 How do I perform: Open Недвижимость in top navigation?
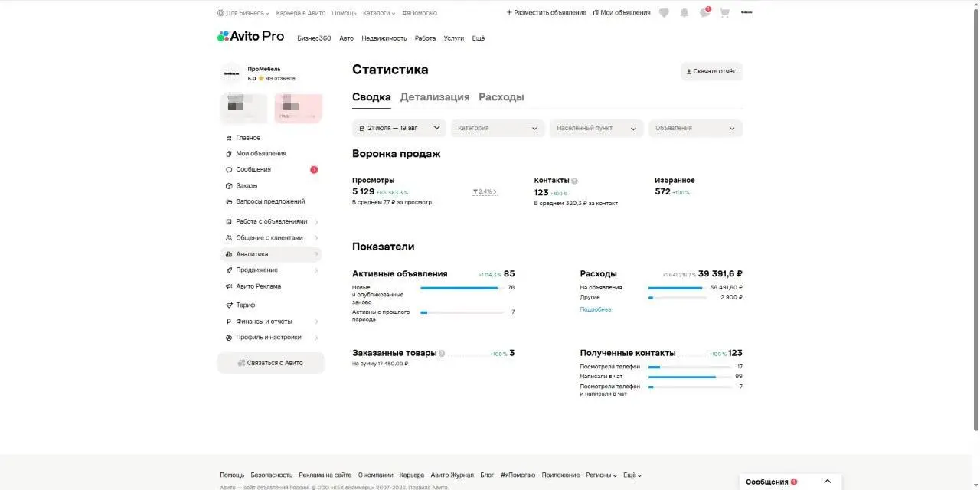[x=384, y=38]
